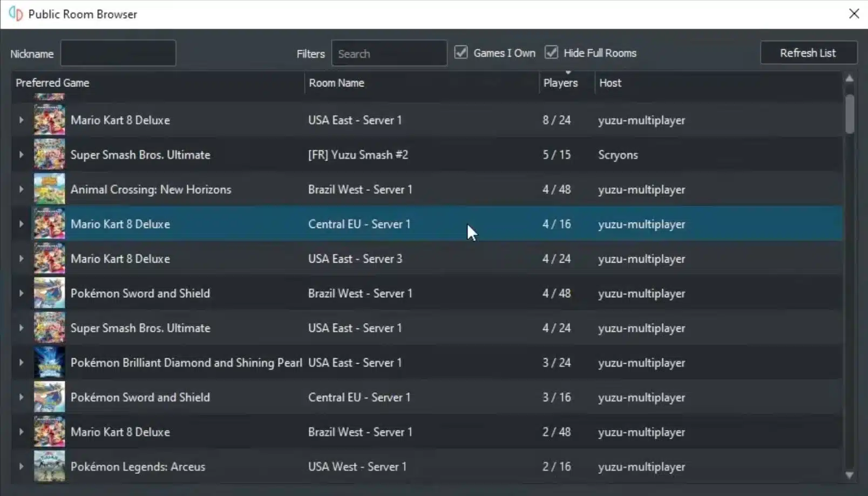Sort by the Players column header
The height and width of the screenshot is (496, 868).
567,83
